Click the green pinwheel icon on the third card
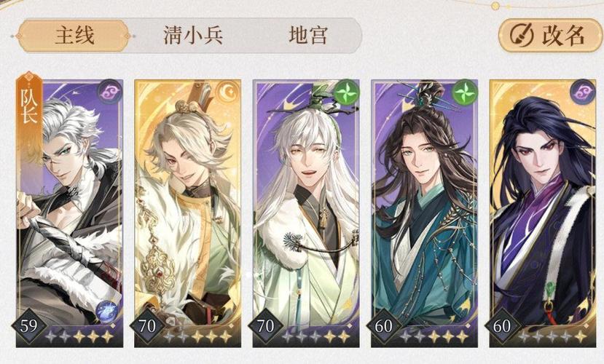Screen dimensions: 604x364 point(347,92)
